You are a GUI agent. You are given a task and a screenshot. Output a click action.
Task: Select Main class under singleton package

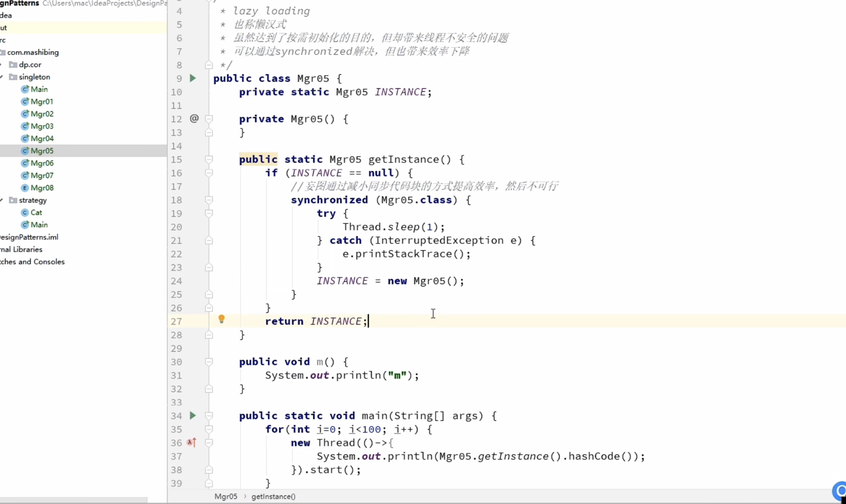(39, 89)
